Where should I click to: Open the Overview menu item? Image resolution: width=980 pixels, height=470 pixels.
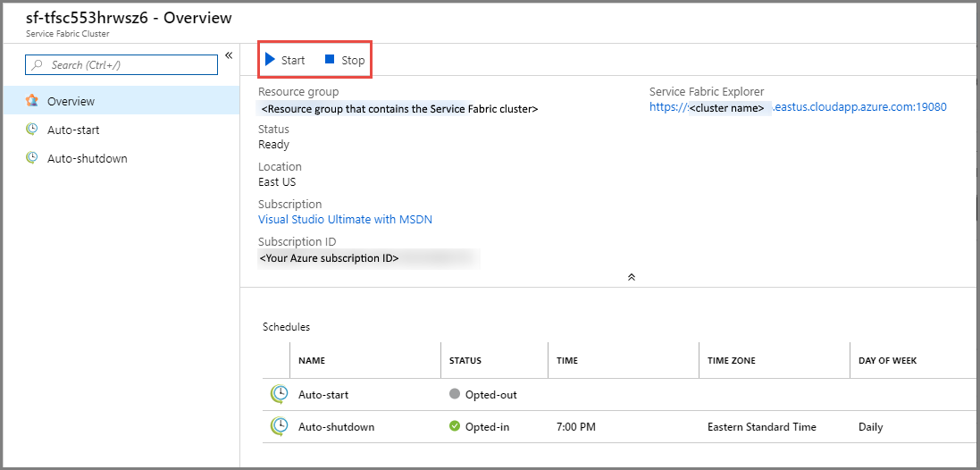[121, 101]
